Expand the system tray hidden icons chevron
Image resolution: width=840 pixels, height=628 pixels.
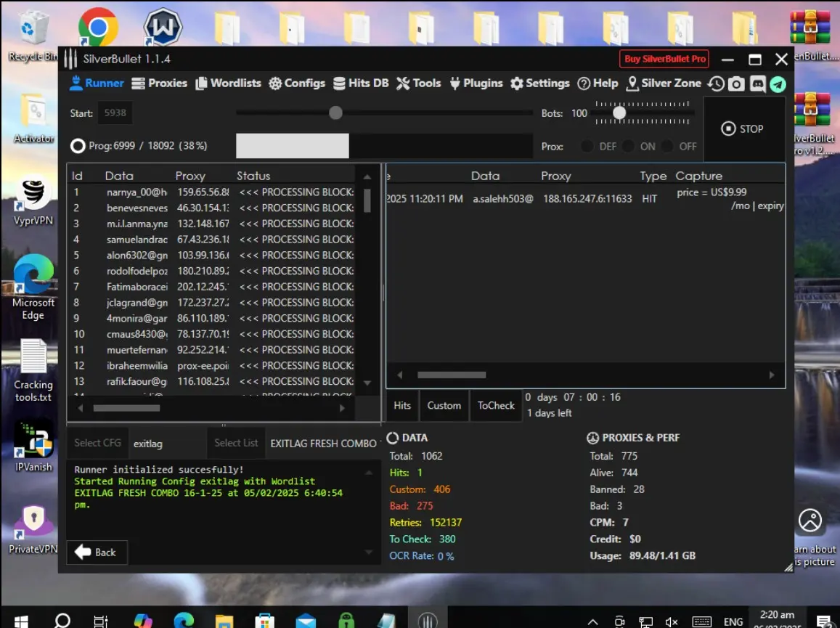pyautogui.click(x=592, y=621)
